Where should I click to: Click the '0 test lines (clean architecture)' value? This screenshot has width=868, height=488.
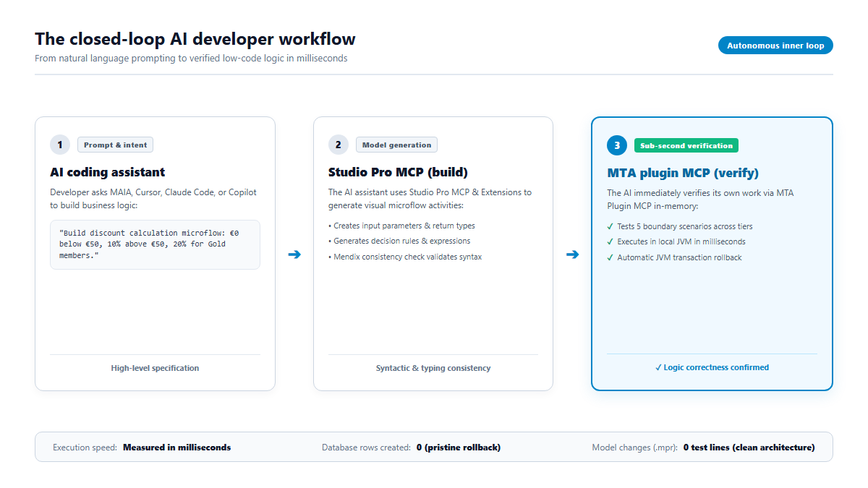coord(749,448)
